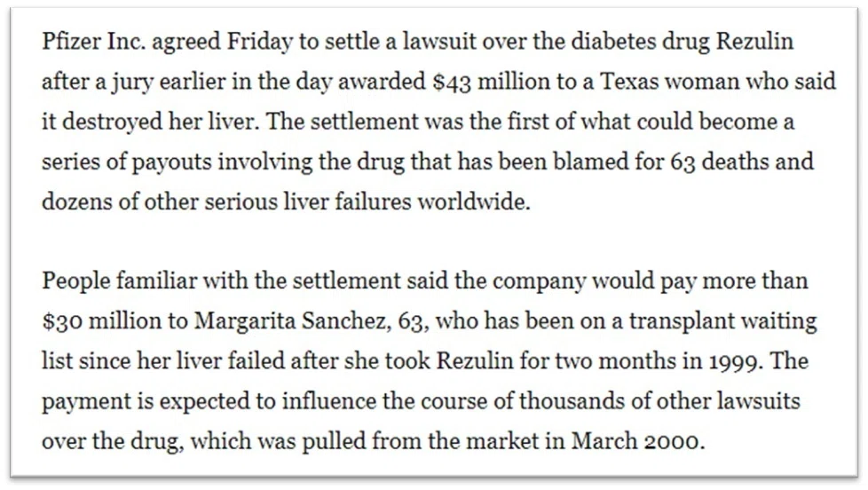
Task: Click the phrase "destroyed her liver"
Action: (x=159, y=122)
